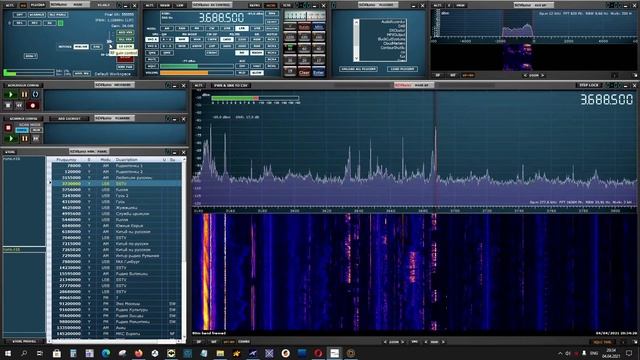The width and height of the screenshot is (640, 360).
Task: Click the recorder stop button
Action: click(x=8, y=106)
